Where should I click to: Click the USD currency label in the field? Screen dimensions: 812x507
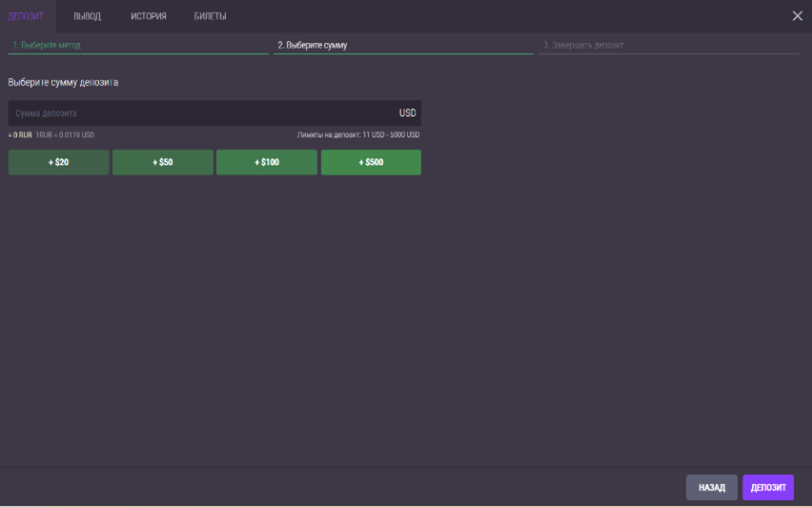pos(407,113)
